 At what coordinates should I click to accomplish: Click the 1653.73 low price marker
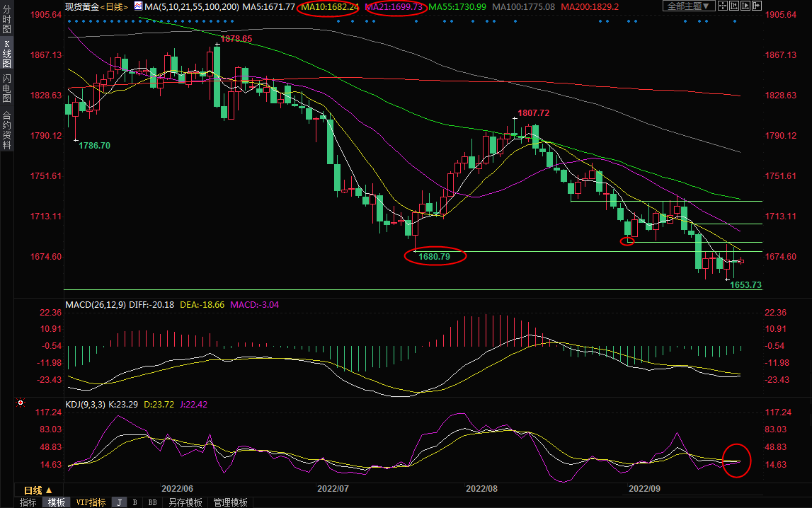coord(745,284)
